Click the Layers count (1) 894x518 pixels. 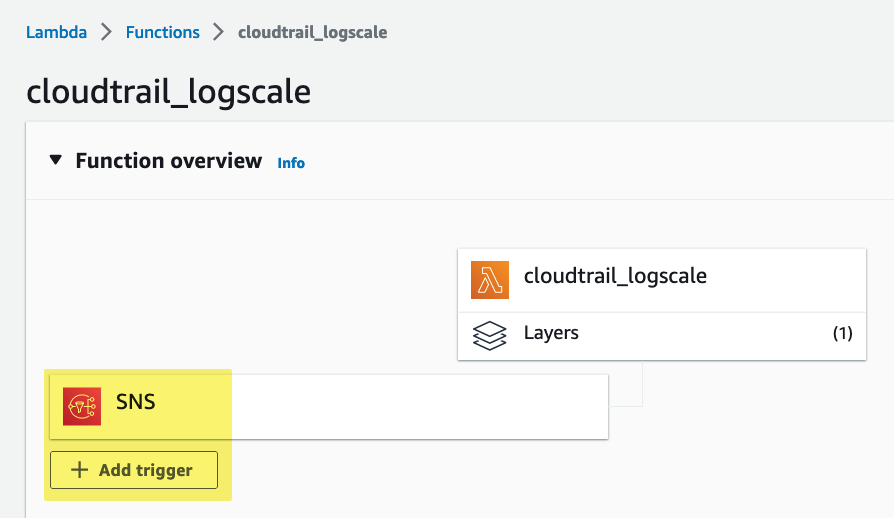click(x=843, y=333)
